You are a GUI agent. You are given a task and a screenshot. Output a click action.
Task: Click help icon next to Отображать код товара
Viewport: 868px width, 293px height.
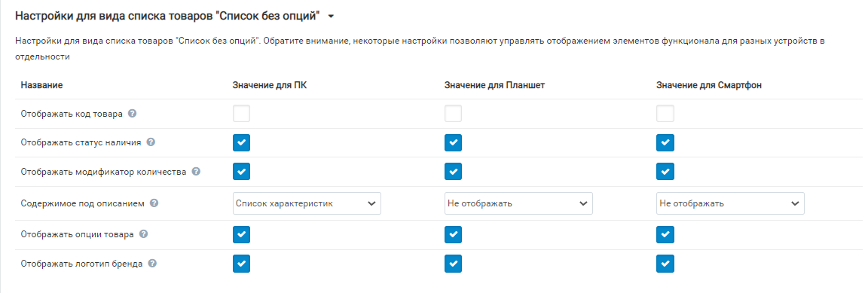click(x=132, y=114)
